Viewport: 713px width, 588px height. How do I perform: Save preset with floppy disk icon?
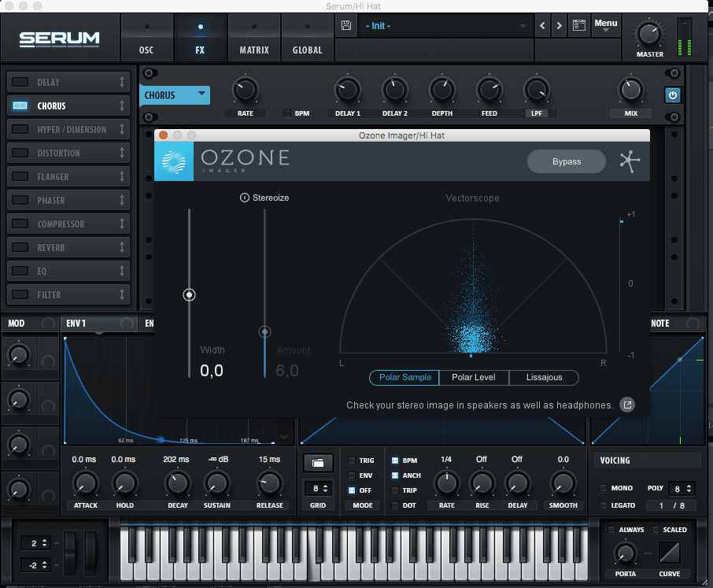click(x=346, y=25)
